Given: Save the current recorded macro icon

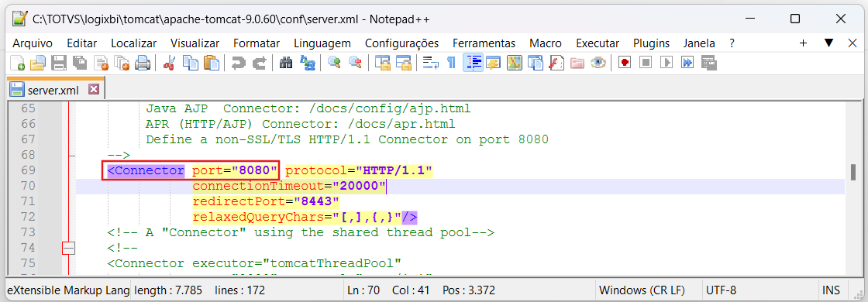Looking at the screenshot, I should point(709,63).
